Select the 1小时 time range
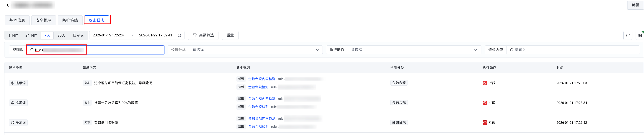 13,35
